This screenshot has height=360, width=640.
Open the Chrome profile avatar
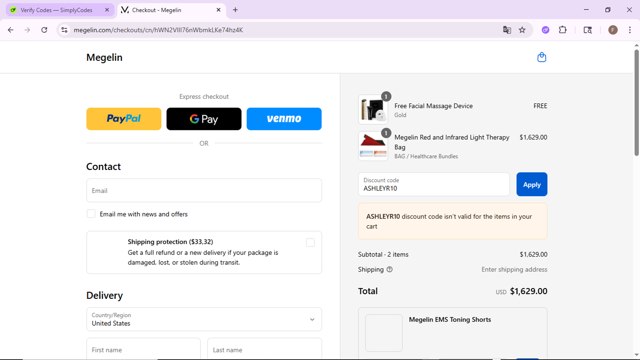pos(613,30)
